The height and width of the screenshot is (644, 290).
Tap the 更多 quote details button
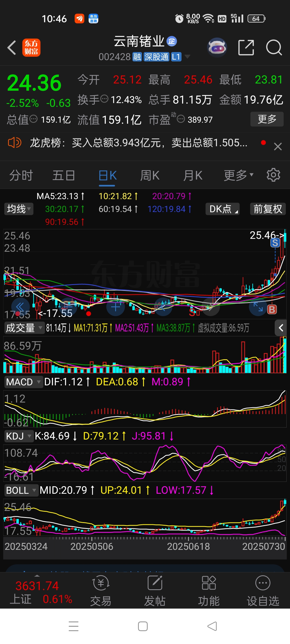click(267, 119)
